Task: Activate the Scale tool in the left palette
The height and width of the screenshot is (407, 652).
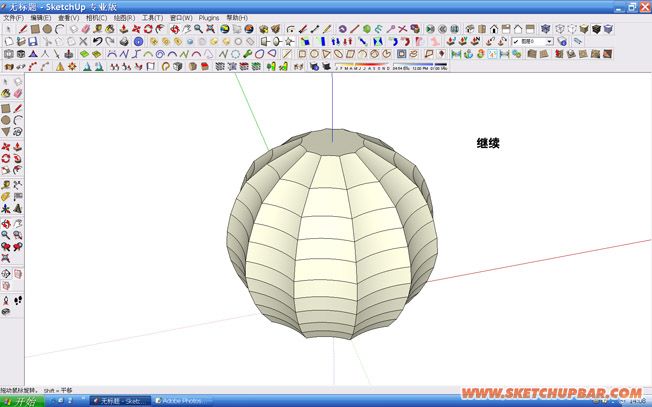Action: pyautogui.click(x=6, y=170)
